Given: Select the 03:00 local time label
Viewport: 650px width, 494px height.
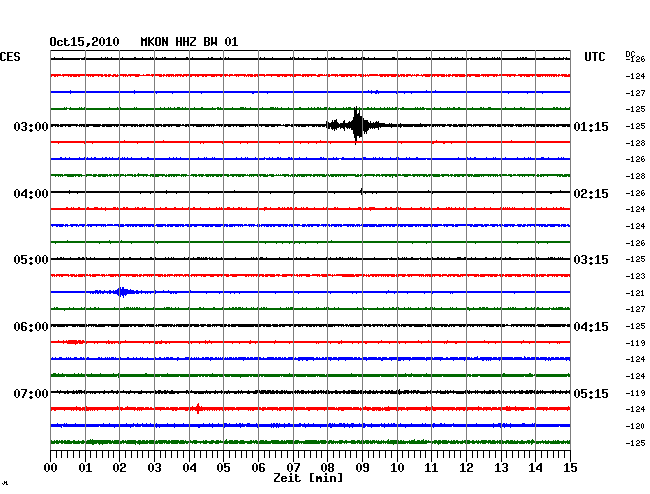Looking at the screenshot, I should pos(31,126).
